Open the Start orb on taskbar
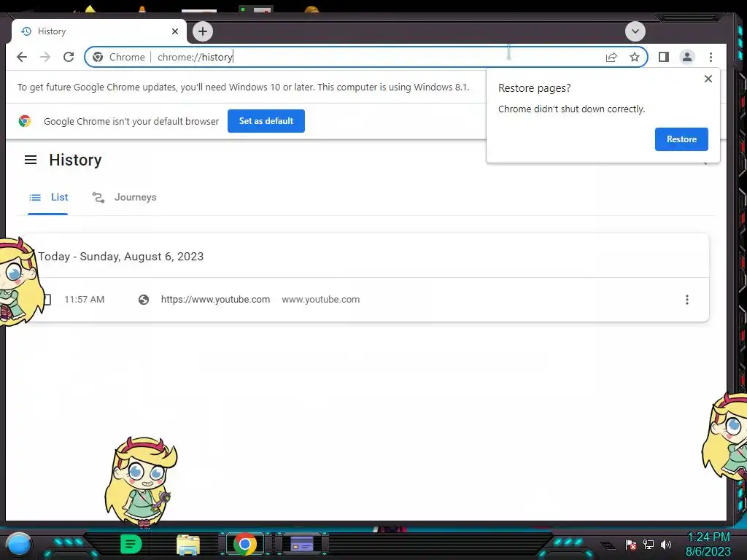This screenshot has width=747, height=560. click(x=19, y=544)
